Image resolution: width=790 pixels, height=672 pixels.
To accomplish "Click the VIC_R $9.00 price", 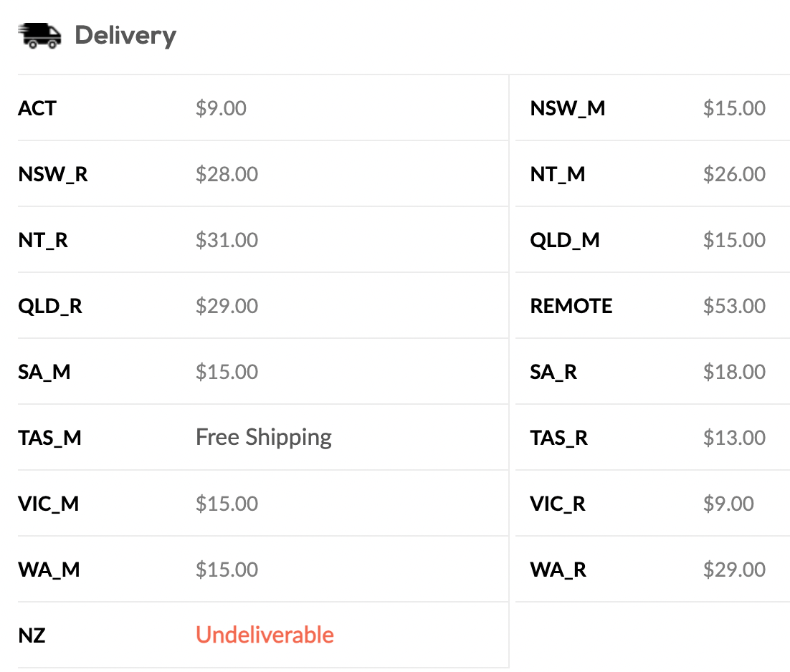I will [728, 504].
